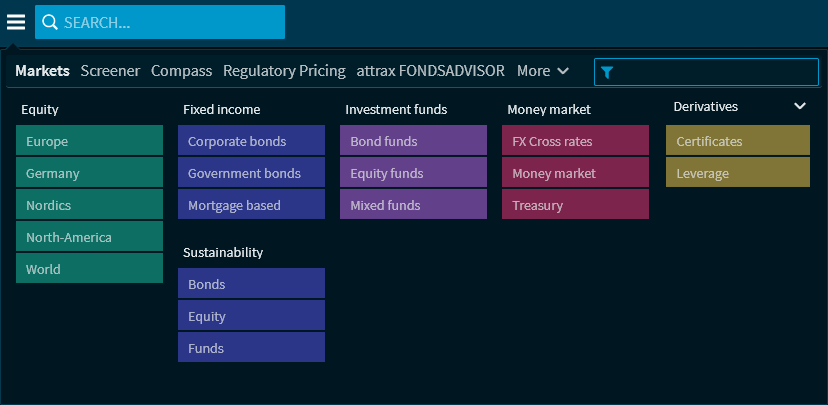Open Sustainability Bonds tile

pyautogui.click(x=251, y=284)
